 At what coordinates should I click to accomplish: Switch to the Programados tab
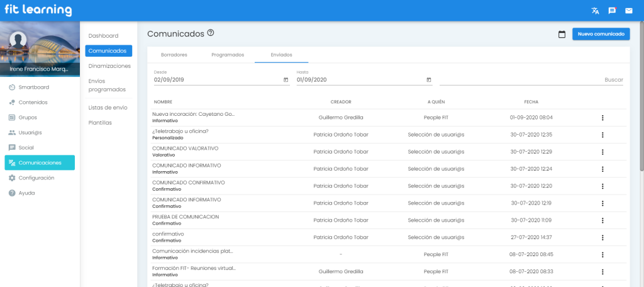(228, 55)
